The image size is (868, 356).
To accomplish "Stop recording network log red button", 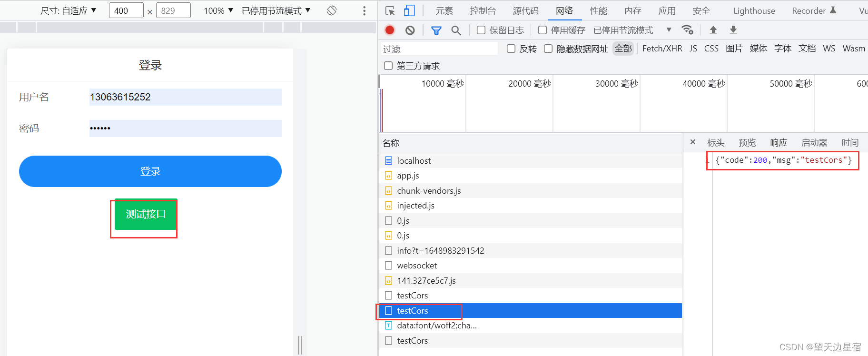I will [390, 30].
